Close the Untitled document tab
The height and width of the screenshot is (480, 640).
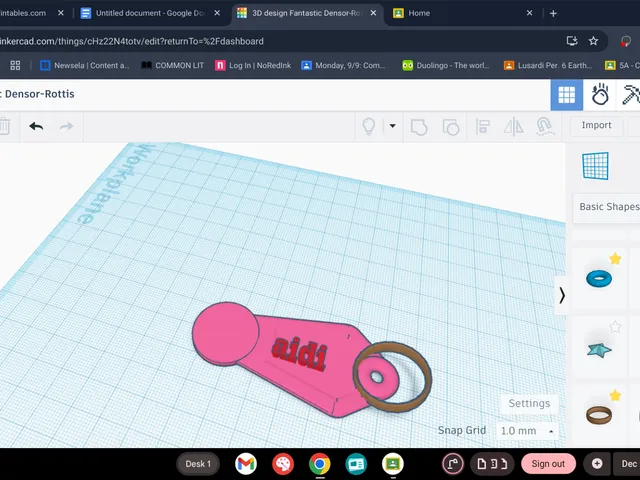[x=217, y=13]
